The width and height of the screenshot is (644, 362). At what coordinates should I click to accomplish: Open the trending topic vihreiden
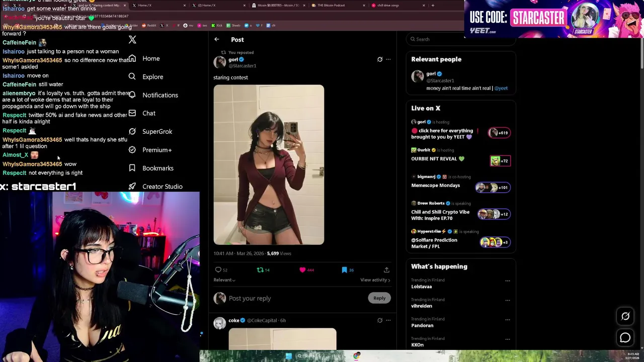click(422, 306)
